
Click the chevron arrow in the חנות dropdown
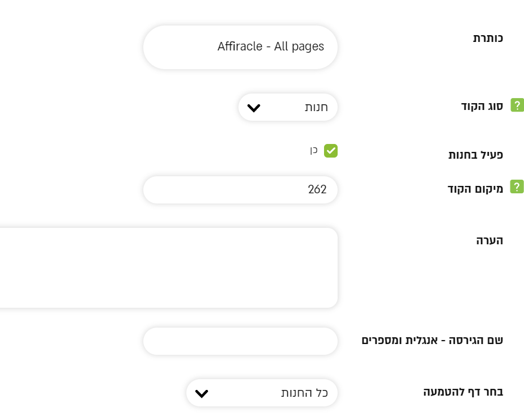(254, 108)
